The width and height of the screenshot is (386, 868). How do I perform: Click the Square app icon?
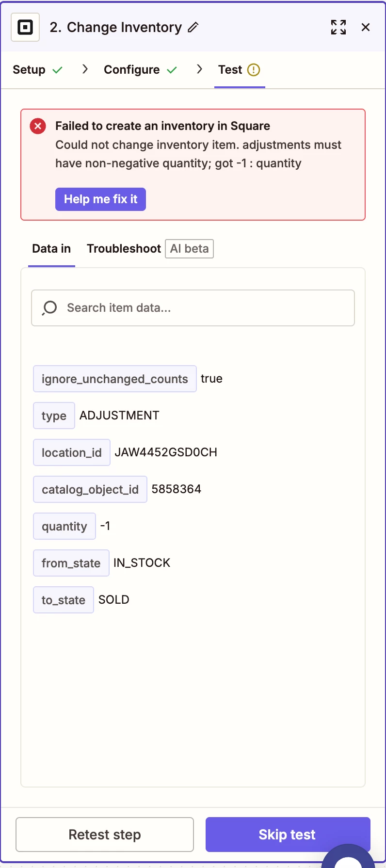pyautogui.click(x=25, y=27)
